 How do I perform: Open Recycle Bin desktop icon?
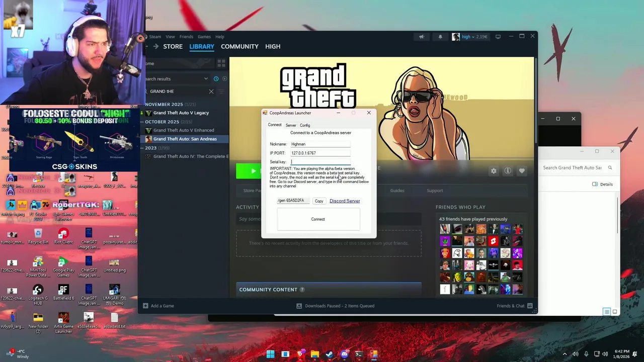[x=38, y=236]
